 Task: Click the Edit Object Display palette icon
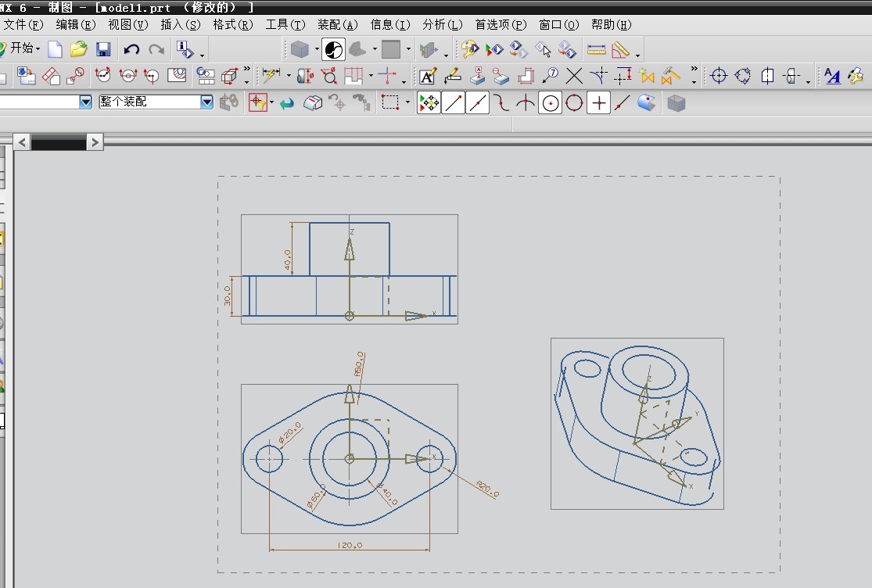pyautogui.click(x=470, y=49)
